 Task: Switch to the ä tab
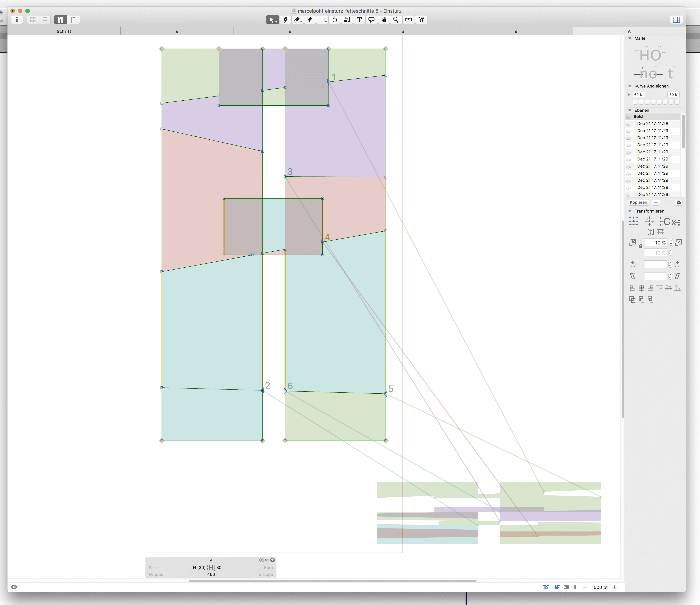403,31
